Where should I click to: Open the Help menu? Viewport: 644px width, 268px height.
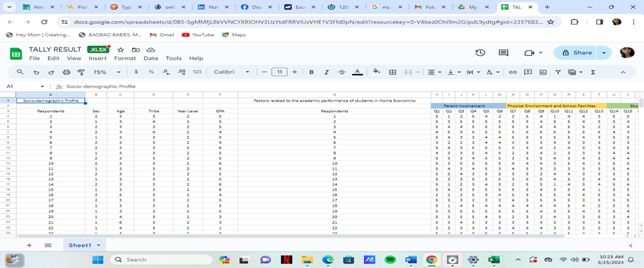point(196,58)
